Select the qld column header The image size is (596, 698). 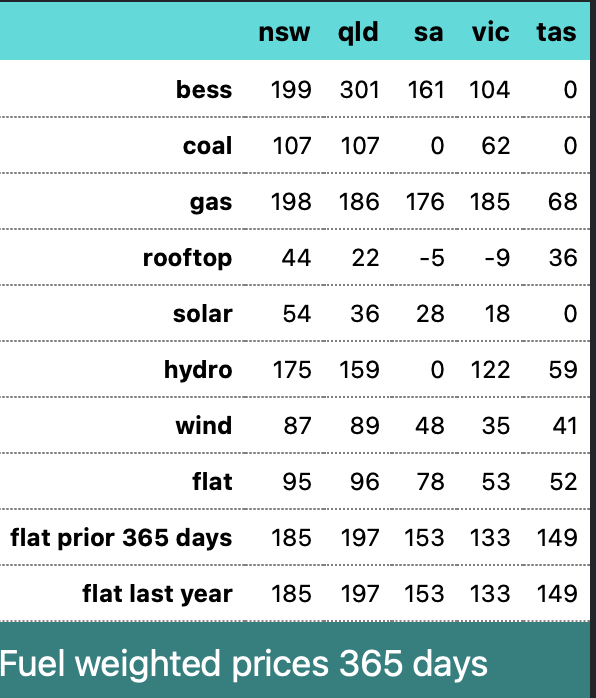tap(358, 32)
